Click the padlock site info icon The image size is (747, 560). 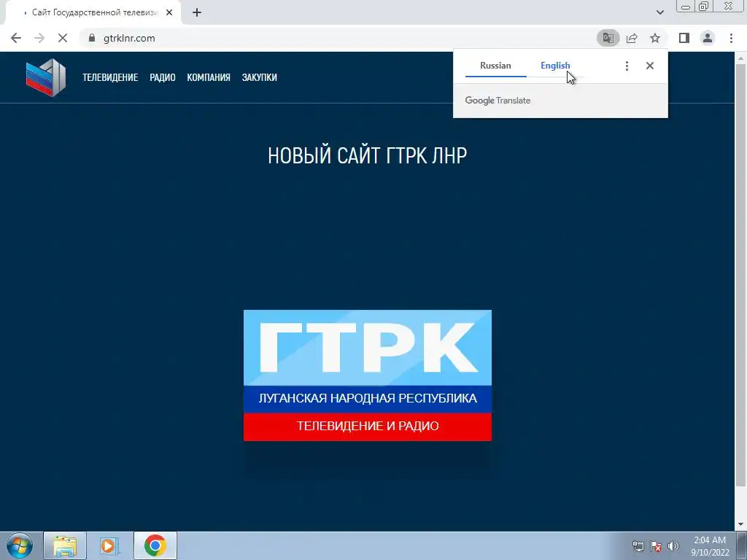click(92, 38)
